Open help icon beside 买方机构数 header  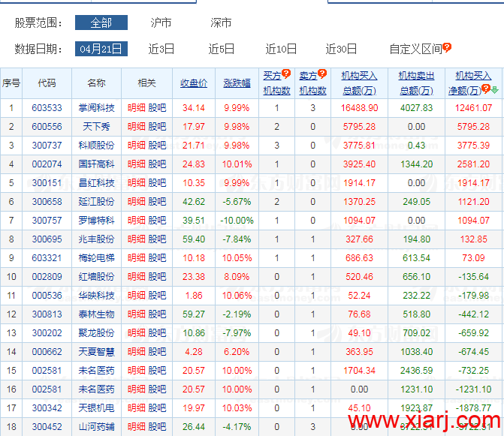[286, 74]
